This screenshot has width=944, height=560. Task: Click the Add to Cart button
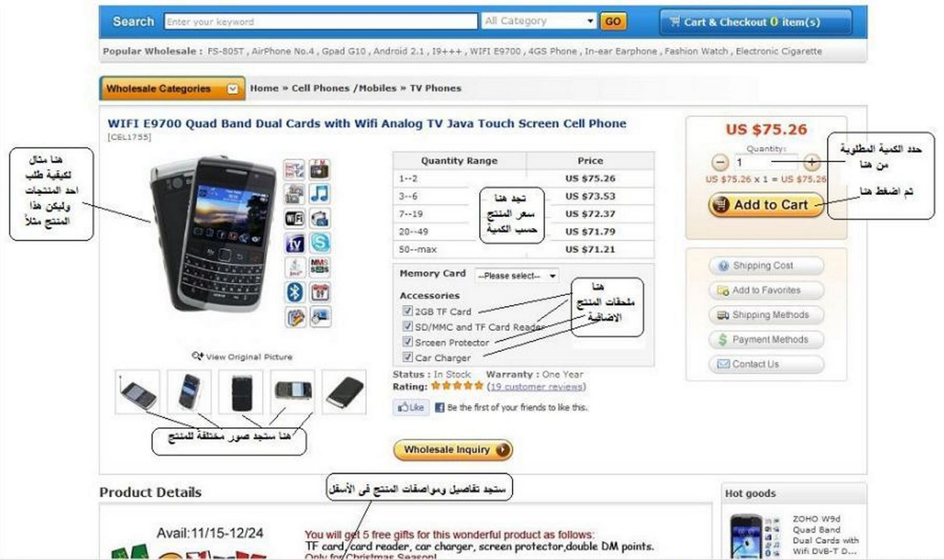pyautogui.click(x=766, y=205)
